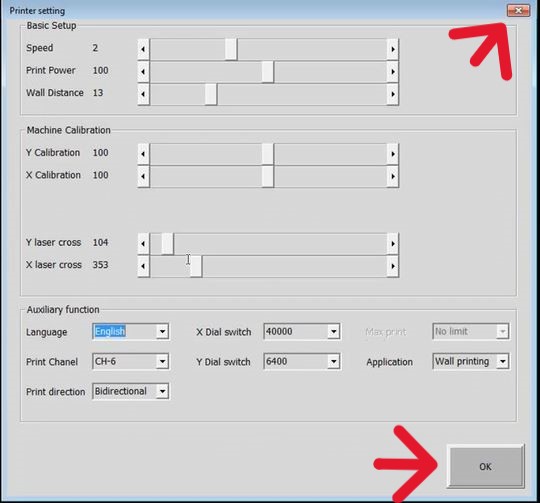Screen dimensions: 540x503
Task: Click the Speed value 2
Action: click(95, 48)
